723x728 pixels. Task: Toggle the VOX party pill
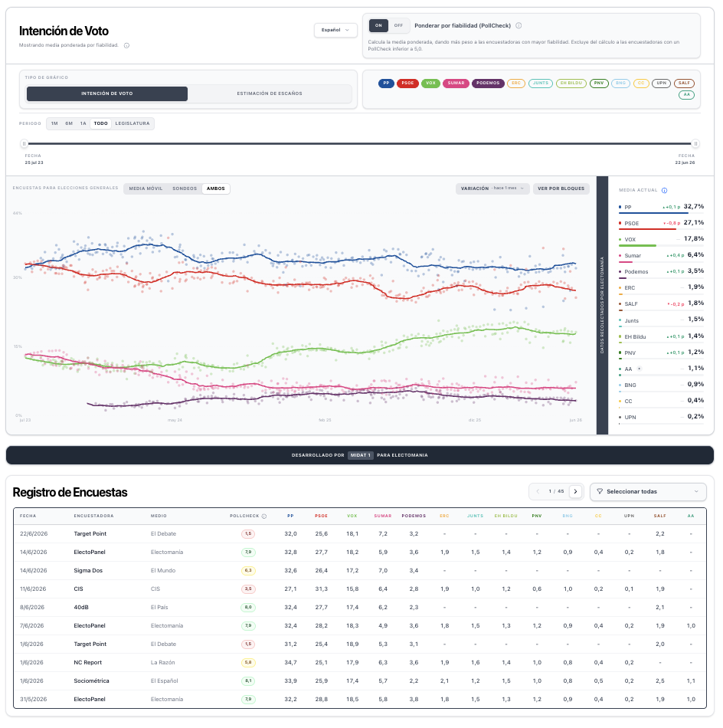coord(430,83)
